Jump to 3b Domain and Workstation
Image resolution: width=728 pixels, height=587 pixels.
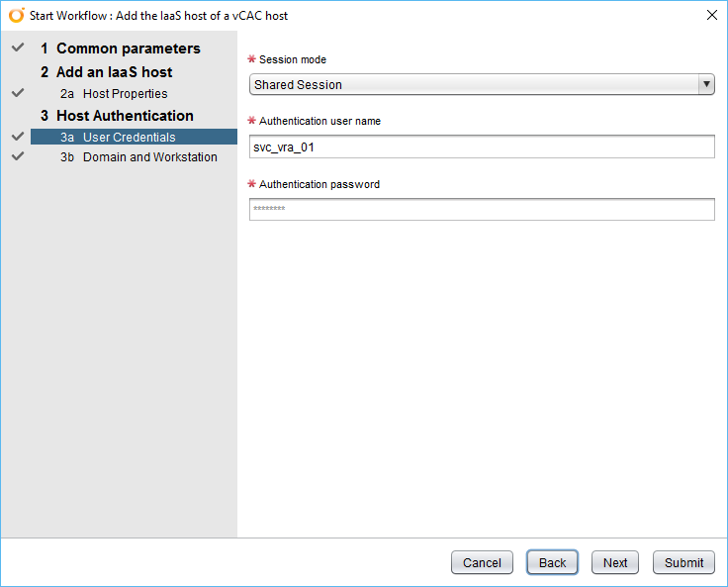[x=138, y=157]
